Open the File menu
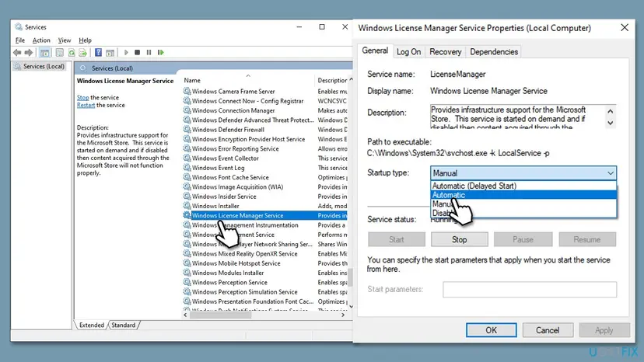Image resolution: width=644 pixels, height=362 pixels. [x=20, y=40]
